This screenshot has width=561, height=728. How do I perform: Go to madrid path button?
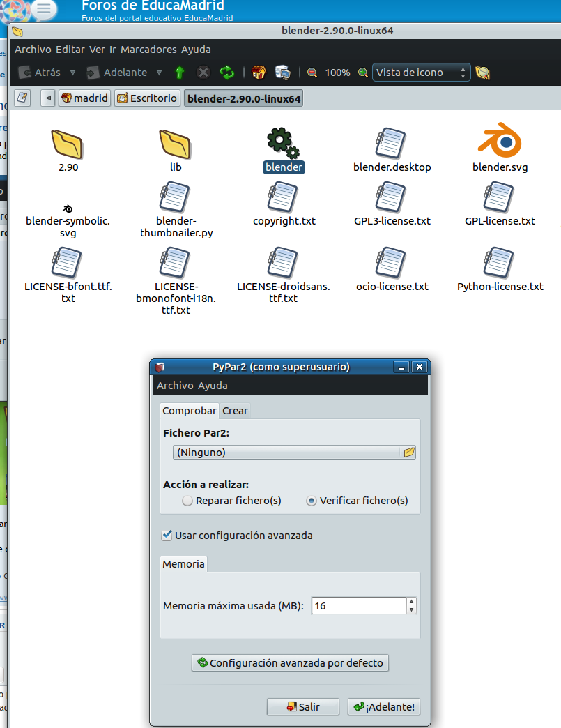pos(84,98)
